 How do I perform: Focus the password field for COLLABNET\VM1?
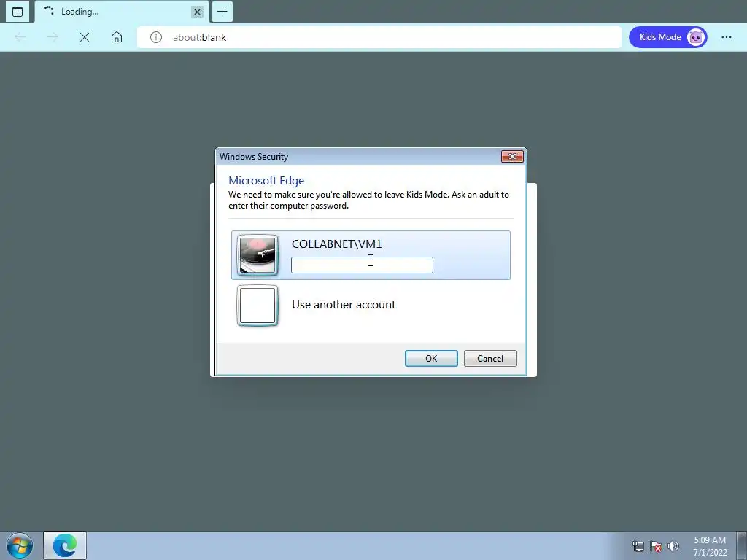[362, 265]
